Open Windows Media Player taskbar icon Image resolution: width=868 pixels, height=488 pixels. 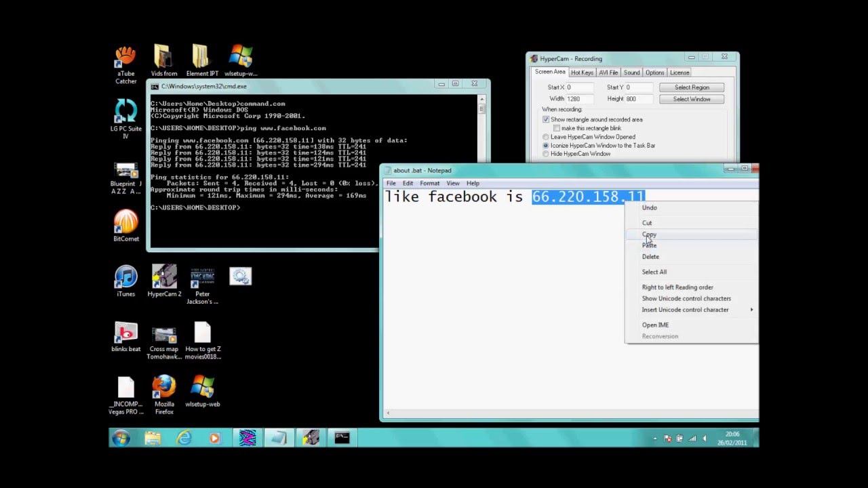coord(214,439)
